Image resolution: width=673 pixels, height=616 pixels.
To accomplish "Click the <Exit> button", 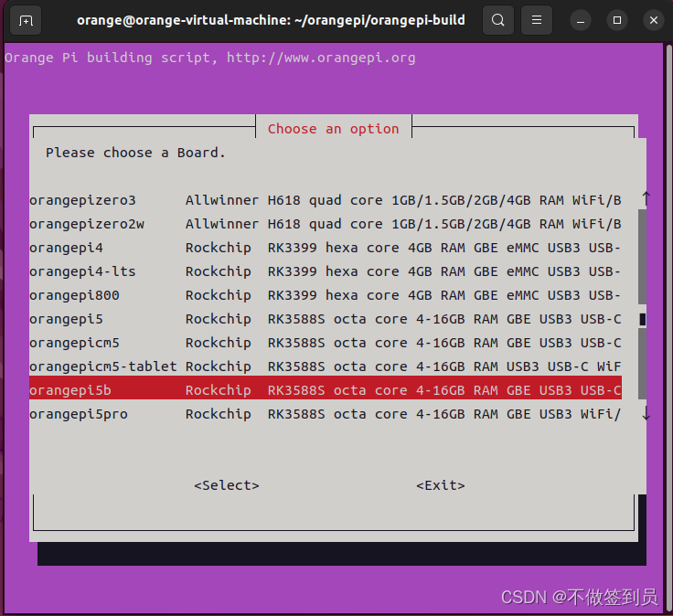I will 441,485.
